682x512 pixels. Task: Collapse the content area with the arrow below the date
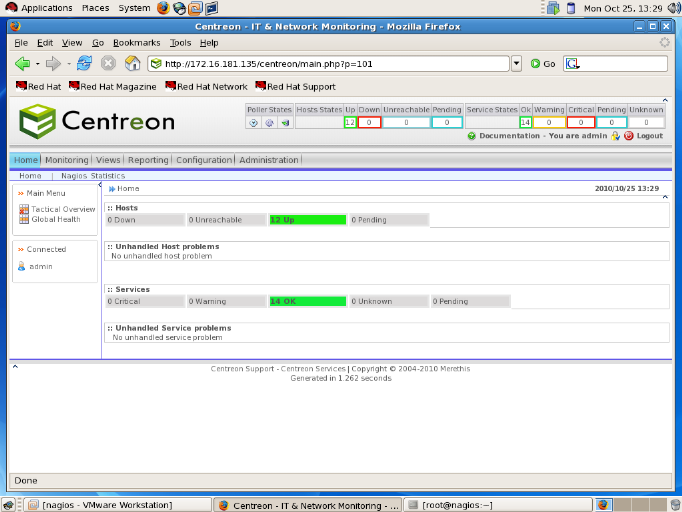click(x=665, y=197)
